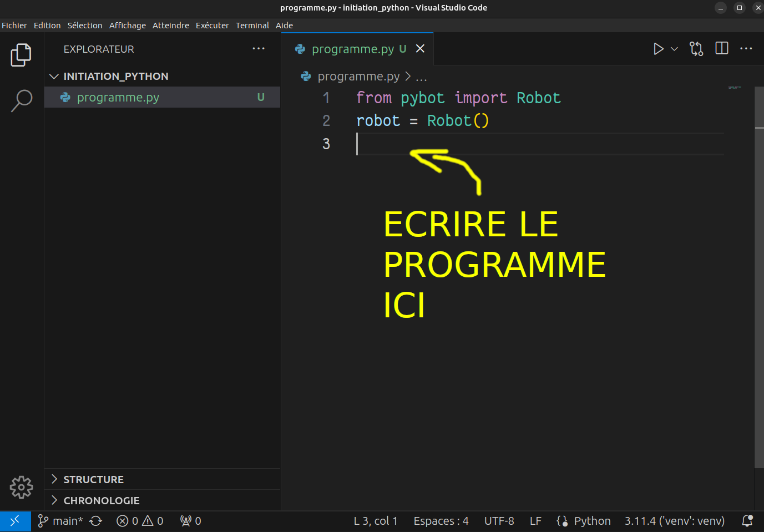Click the pybot module name
Viewport: 764px width, 532px height.
[x=422, y=98]
